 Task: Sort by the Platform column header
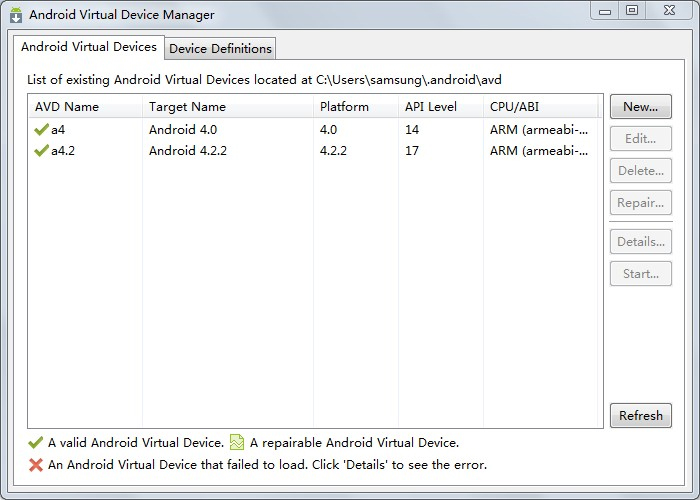tap(356, 107)
